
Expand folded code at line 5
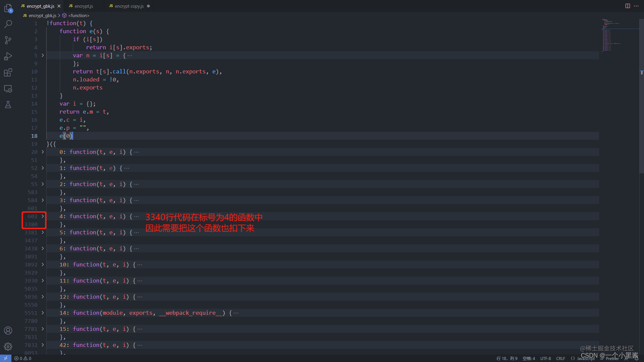(x=43, y=55)
